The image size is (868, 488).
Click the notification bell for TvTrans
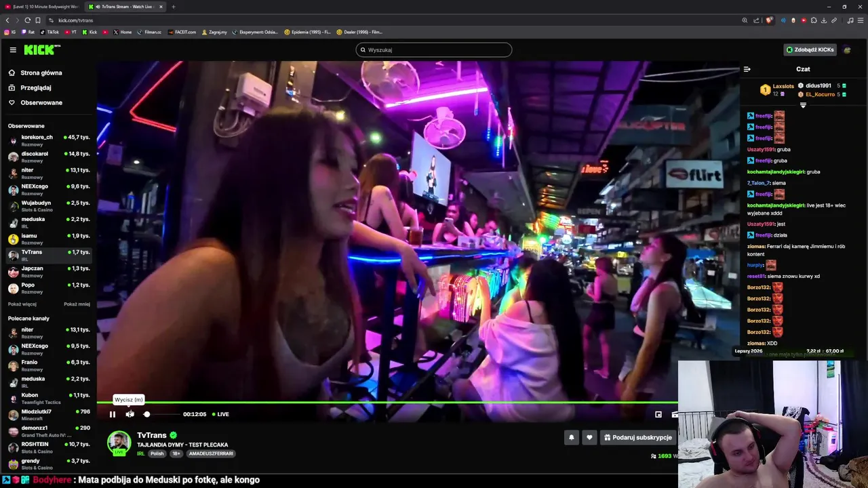[572, 438]
